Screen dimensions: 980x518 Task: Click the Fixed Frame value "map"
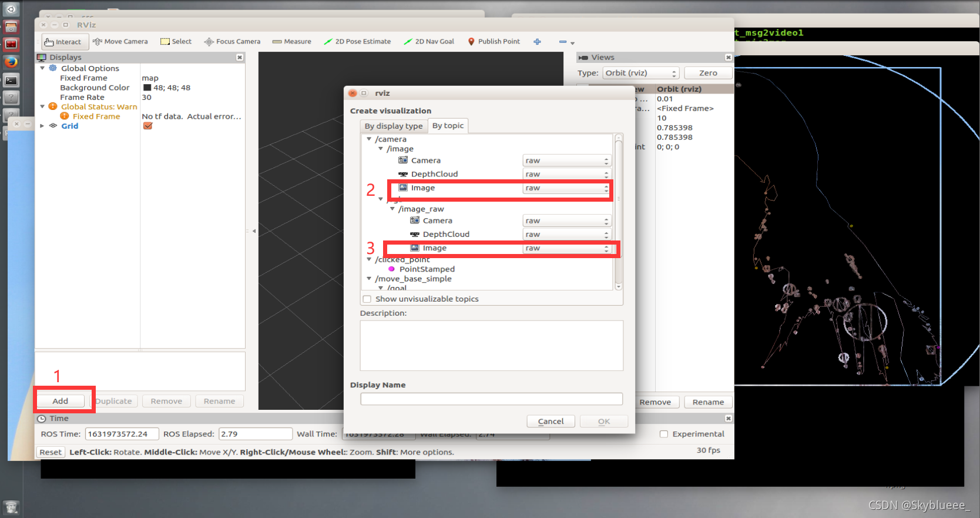point(150,78)
